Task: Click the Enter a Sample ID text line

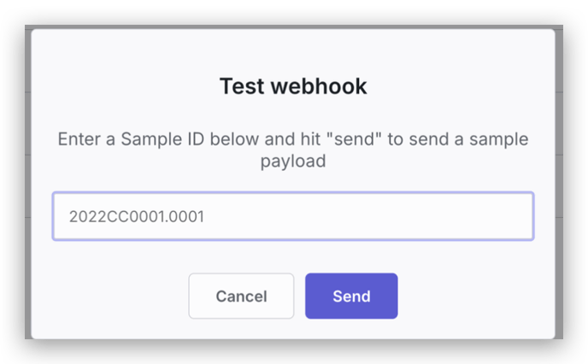Action: coord(293,139)
